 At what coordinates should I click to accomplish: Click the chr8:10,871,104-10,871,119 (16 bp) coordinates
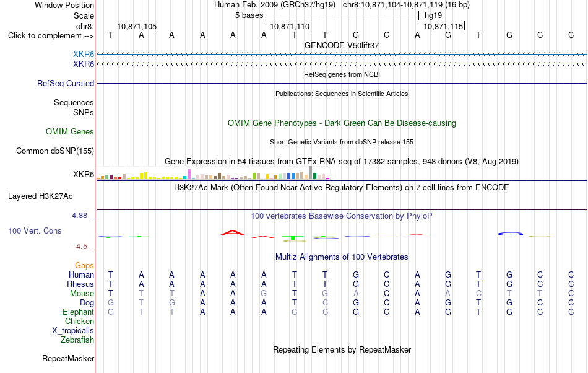(406, 5)
